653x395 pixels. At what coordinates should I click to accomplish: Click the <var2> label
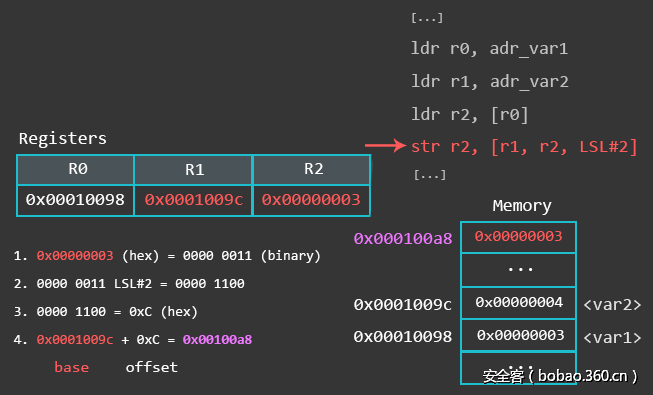pyautogui.click(x=612, y=305)
